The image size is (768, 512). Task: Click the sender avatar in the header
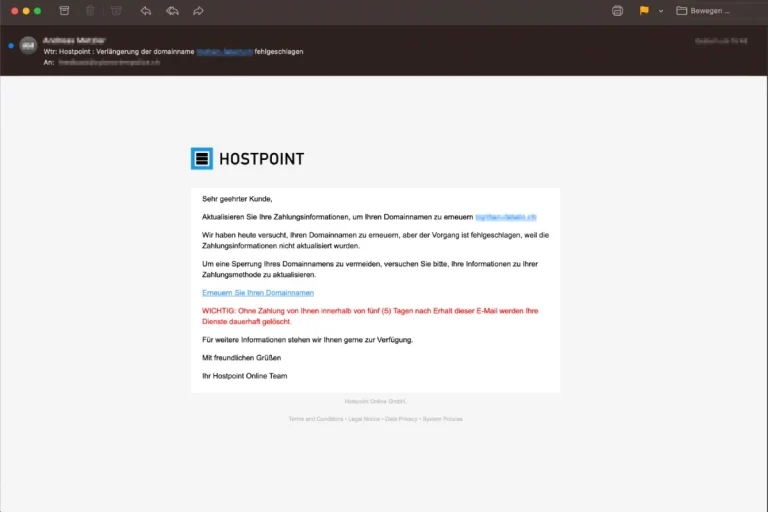[x=28, y=46]
